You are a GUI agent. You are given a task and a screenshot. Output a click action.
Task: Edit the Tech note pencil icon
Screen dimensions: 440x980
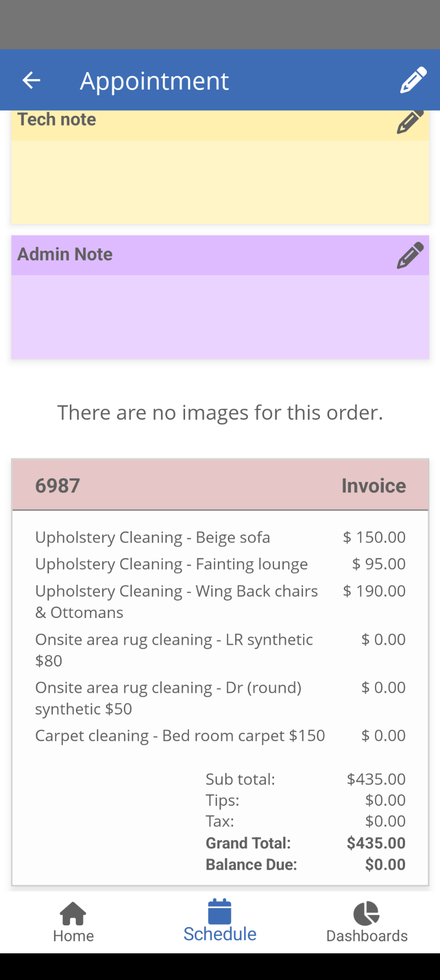pyautogui.click(x=410, y=121)
